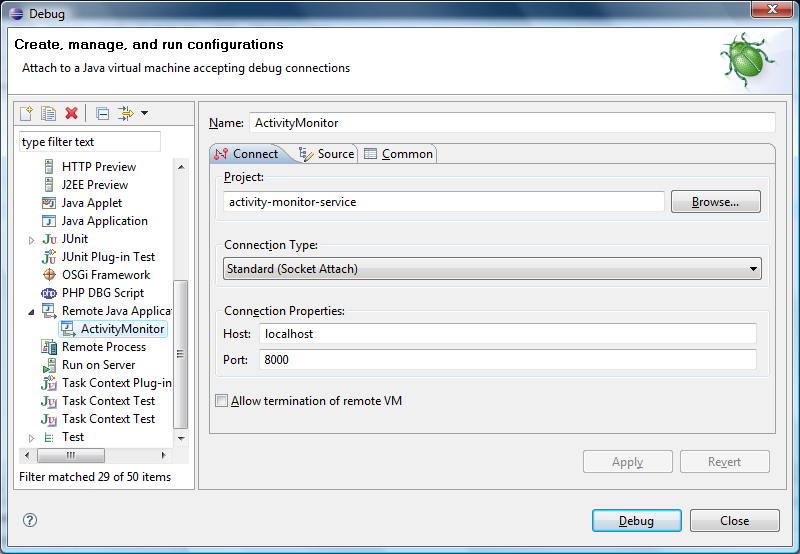Select PHP DBG Script in the tree
800x554 pixels.
tap(103, 293)
